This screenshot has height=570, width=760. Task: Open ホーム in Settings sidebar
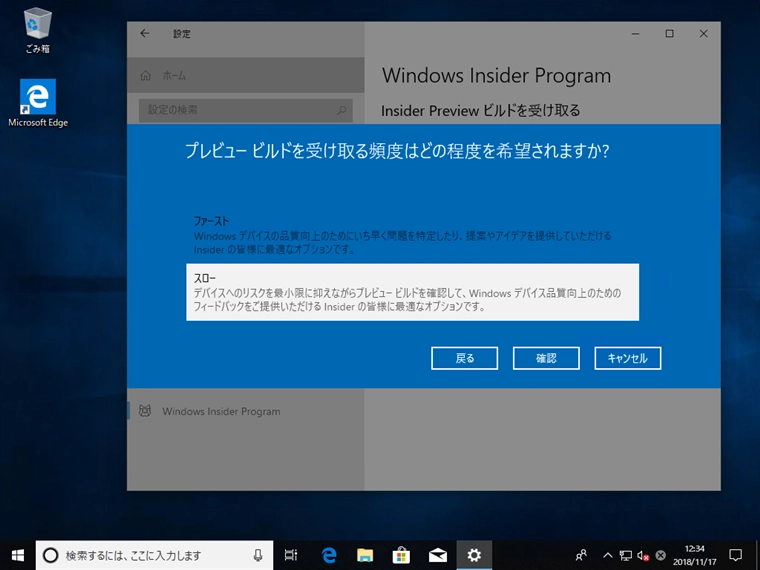pyautogui.click(x=245, y=75)
